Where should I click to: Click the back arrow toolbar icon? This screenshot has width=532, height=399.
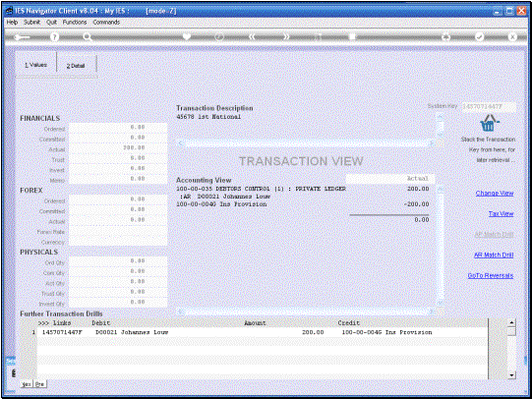coord(23,37)
